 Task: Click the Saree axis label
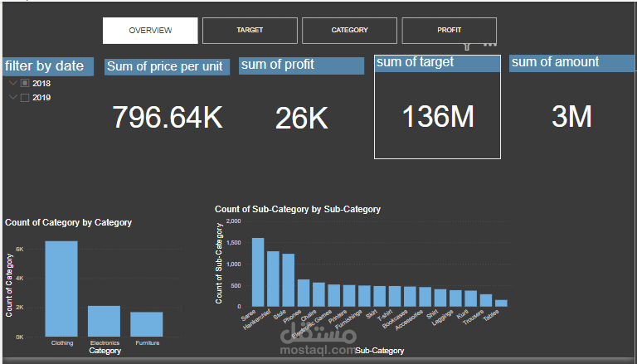click(x=248, y=316)
